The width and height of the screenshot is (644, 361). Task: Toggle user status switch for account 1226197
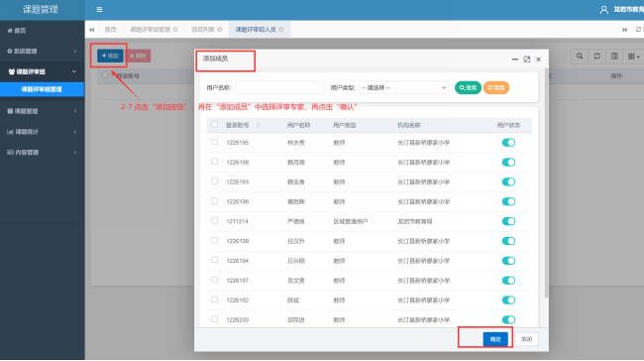coord(508,281)
